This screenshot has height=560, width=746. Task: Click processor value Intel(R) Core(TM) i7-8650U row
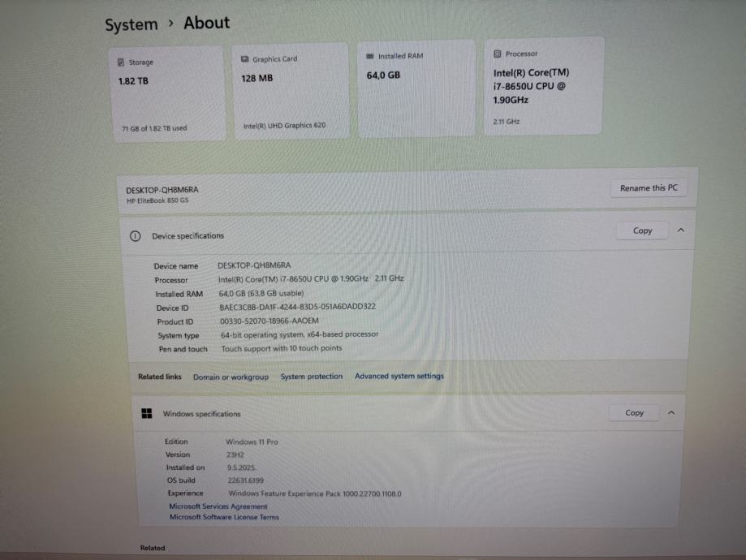[311, 279]
